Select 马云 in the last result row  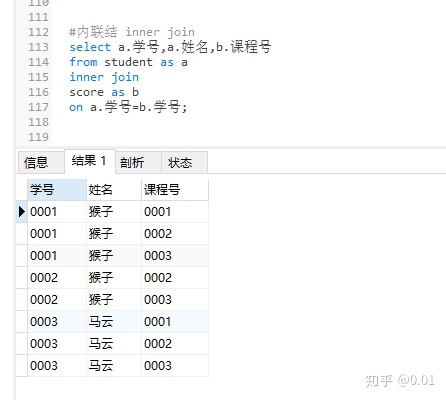(114, 366)
